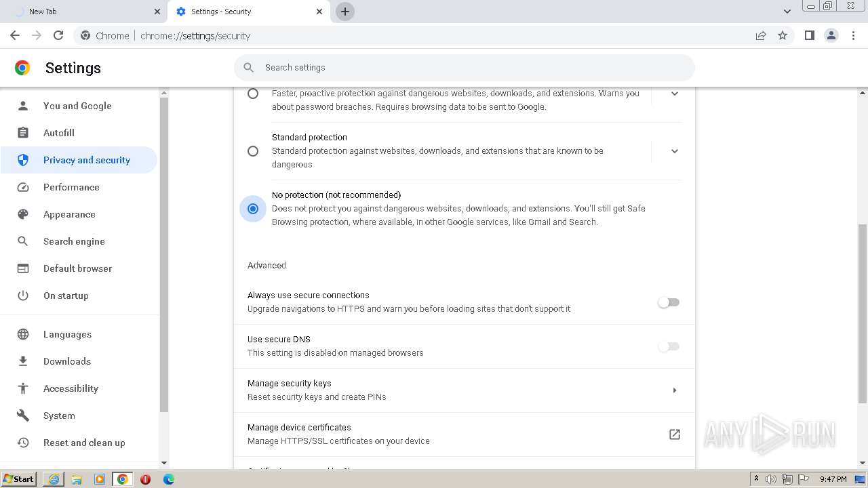The image size is (868, 488).
Task: Click the Appearance palette icon
Action: point(23,214)
